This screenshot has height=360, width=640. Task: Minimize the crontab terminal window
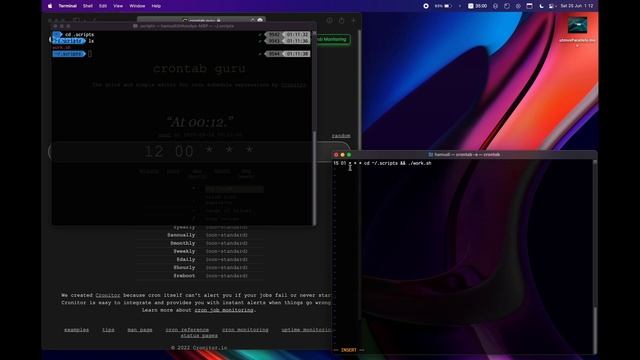click(342, 155)
